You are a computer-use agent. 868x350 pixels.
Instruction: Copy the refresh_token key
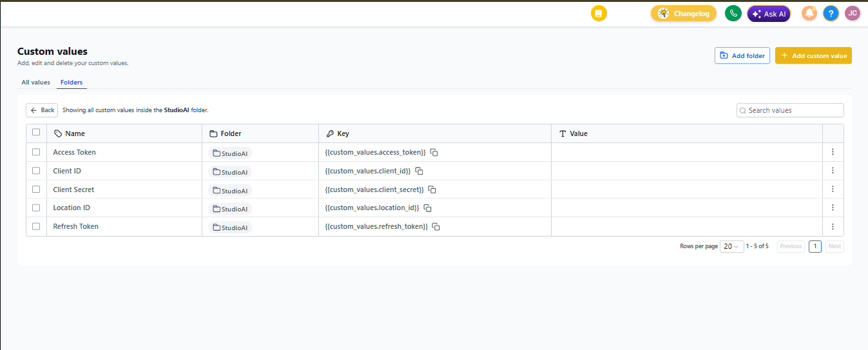coord(436,227)
